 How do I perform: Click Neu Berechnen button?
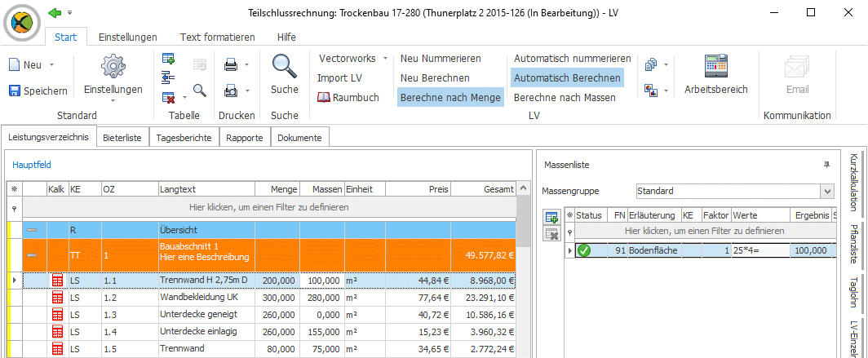(x=435, y=78)
